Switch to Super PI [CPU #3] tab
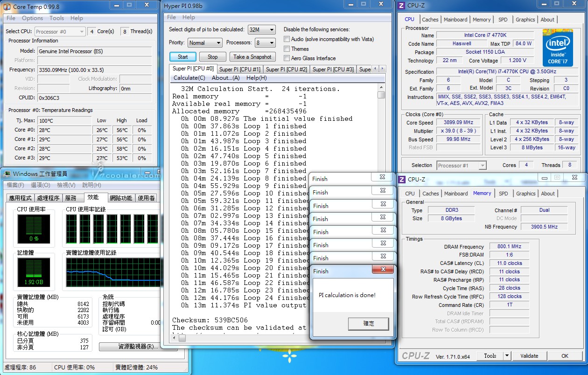This screenshot has width=588, height=375. point(333,69)
